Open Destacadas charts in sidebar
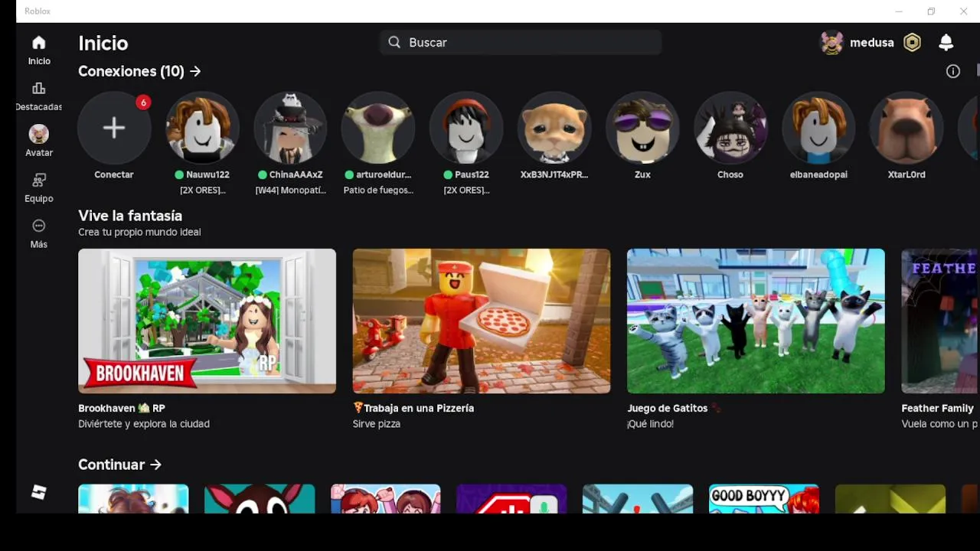The width and height of the screenshot is (980, 551). coord(39,89)
